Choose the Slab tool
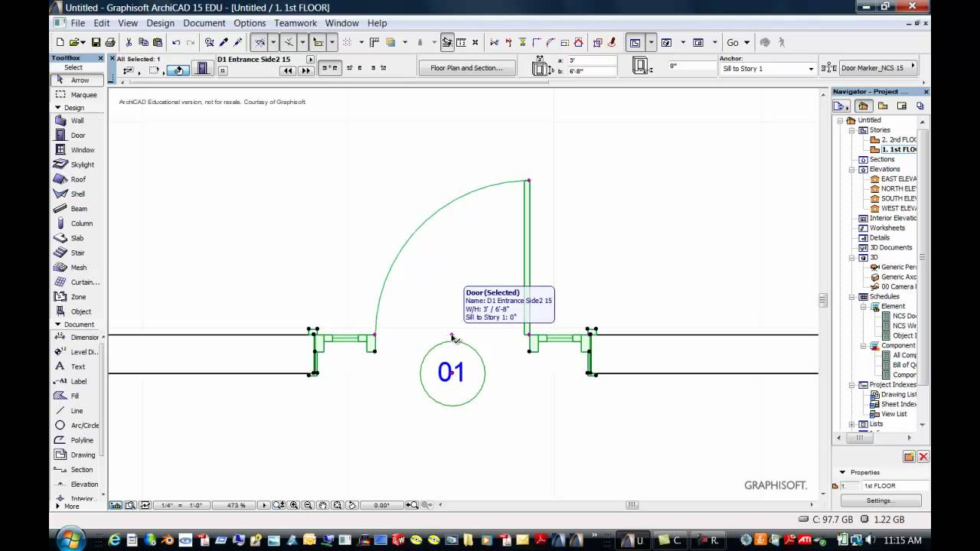980x551 pixels. tap(77, 238)
